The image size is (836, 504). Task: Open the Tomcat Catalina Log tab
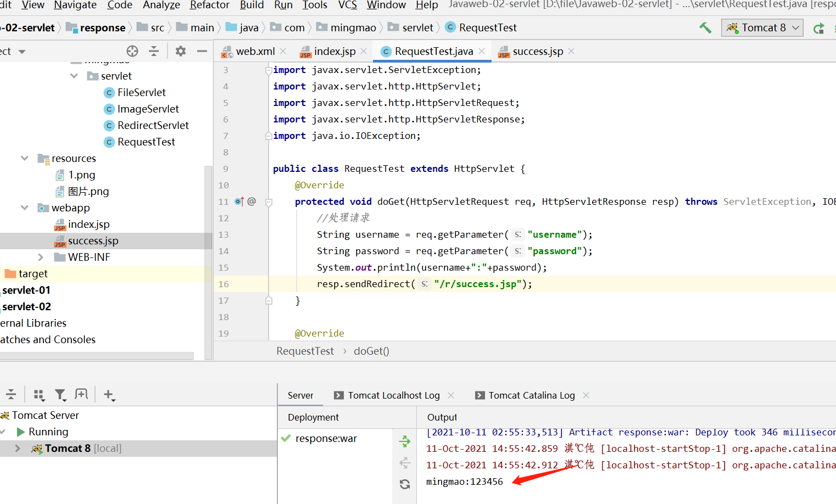[x=531, y=395]
